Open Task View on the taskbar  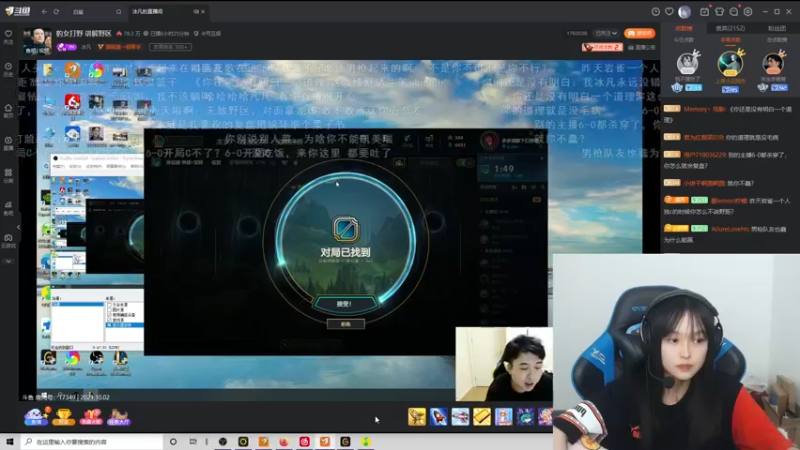pos(193,441)
